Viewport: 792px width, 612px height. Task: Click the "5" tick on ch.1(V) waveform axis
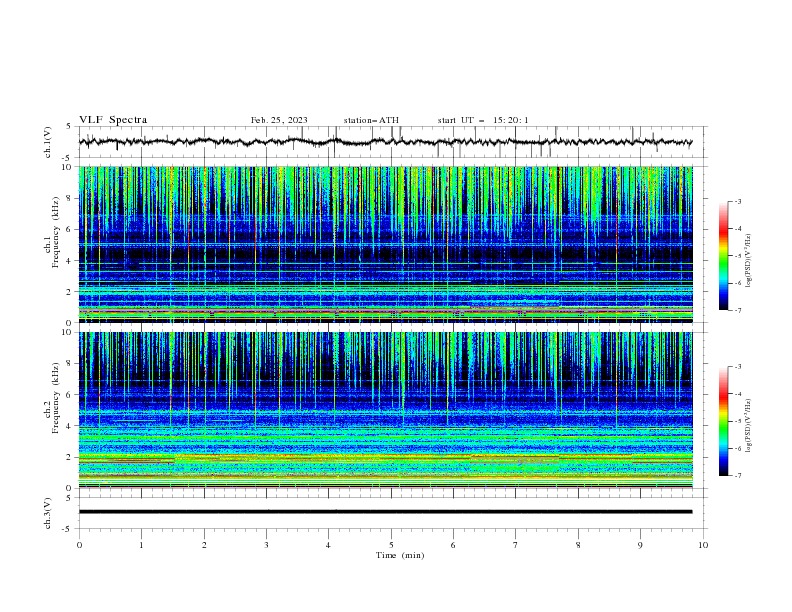(x=71, y=127)
